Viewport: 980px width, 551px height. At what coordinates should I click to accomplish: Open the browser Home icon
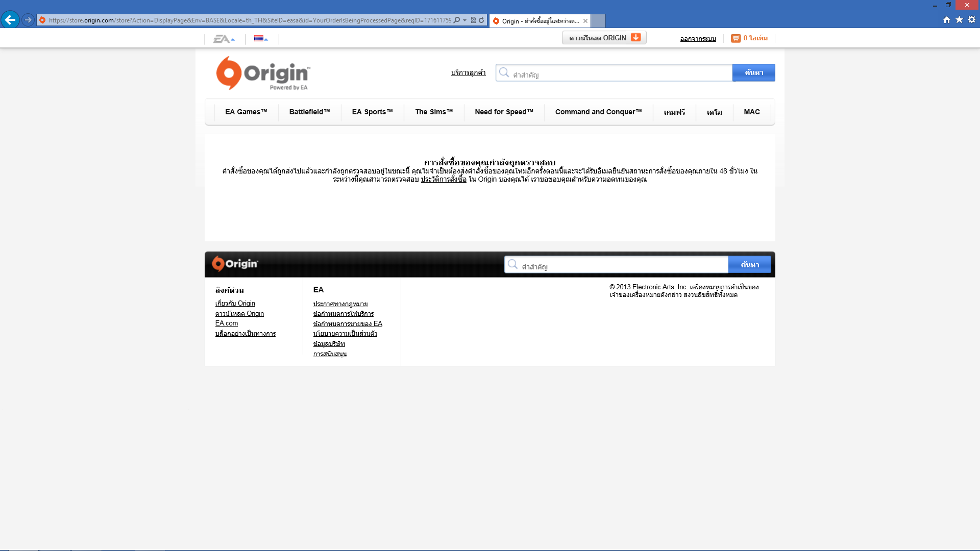946,20
